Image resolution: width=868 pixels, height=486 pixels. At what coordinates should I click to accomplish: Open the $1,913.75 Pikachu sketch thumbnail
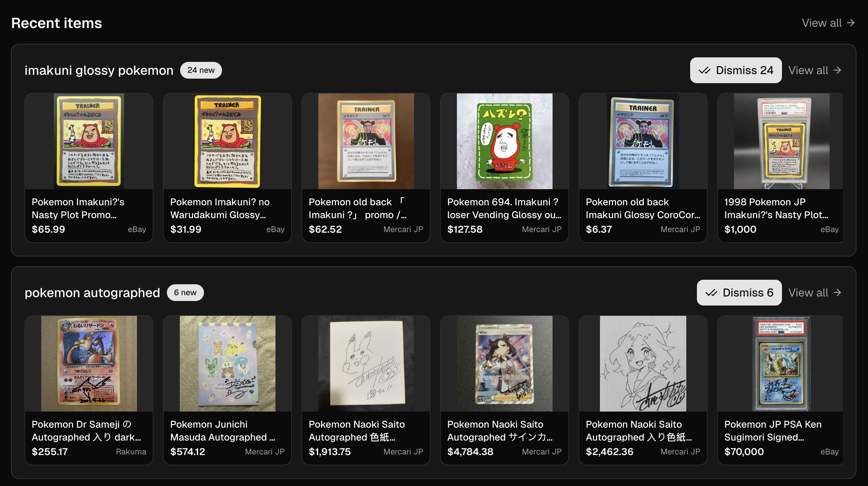(366, 364)
